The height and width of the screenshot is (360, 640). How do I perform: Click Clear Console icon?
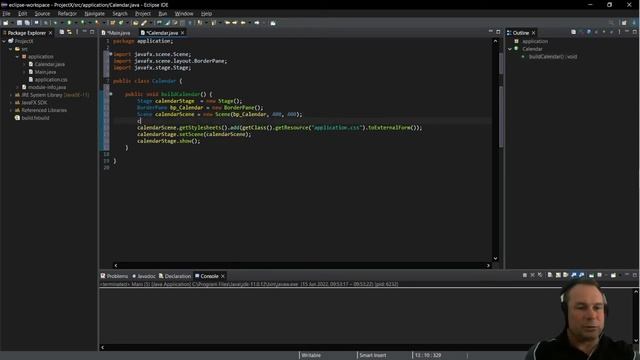tap(550, 276)
